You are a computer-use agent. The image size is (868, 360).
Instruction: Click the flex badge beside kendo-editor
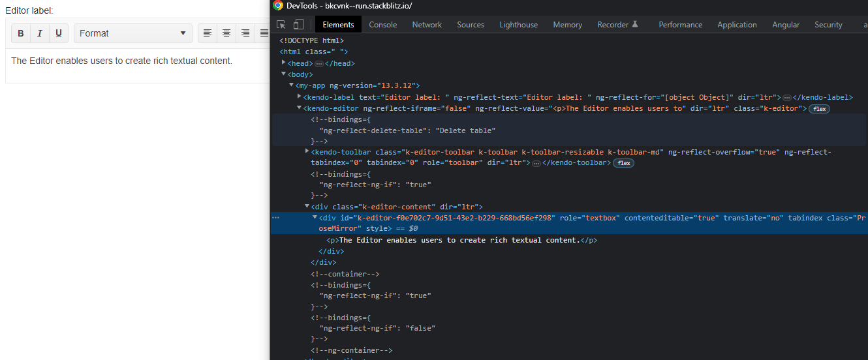tap(819, 109)
